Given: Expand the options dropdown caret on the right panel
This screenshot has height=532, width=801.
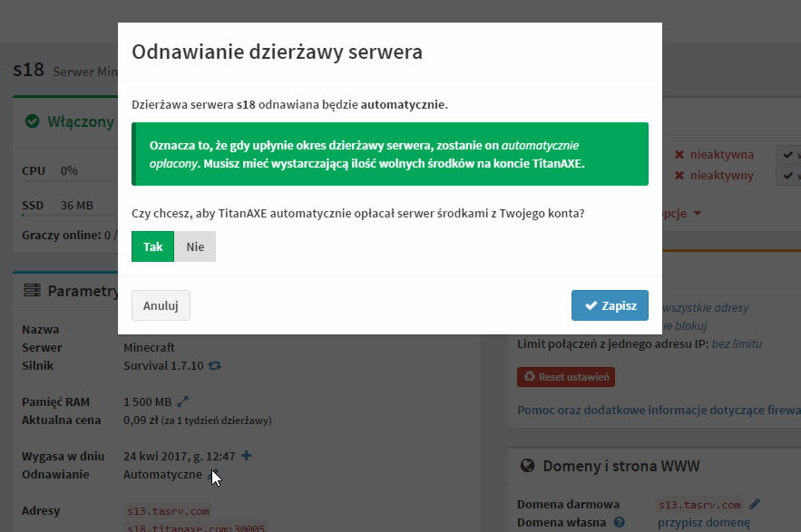Looking at the screenshot, I should [x=698, y=213].
